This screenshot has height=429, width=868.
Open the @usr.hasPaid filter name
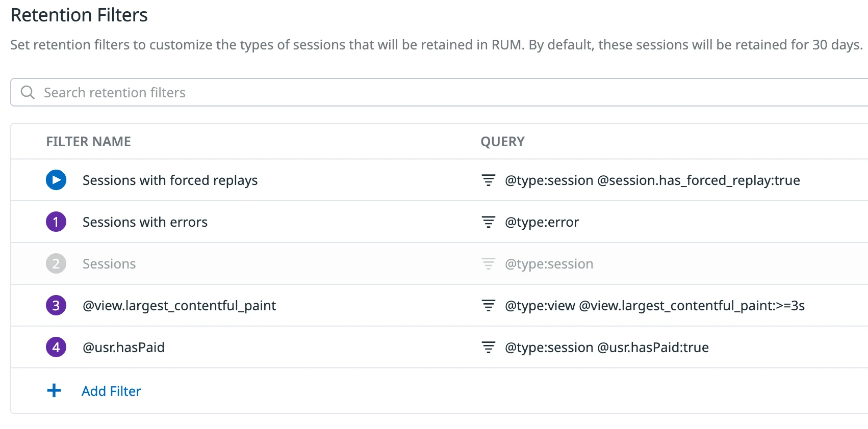tap(123, 347)
